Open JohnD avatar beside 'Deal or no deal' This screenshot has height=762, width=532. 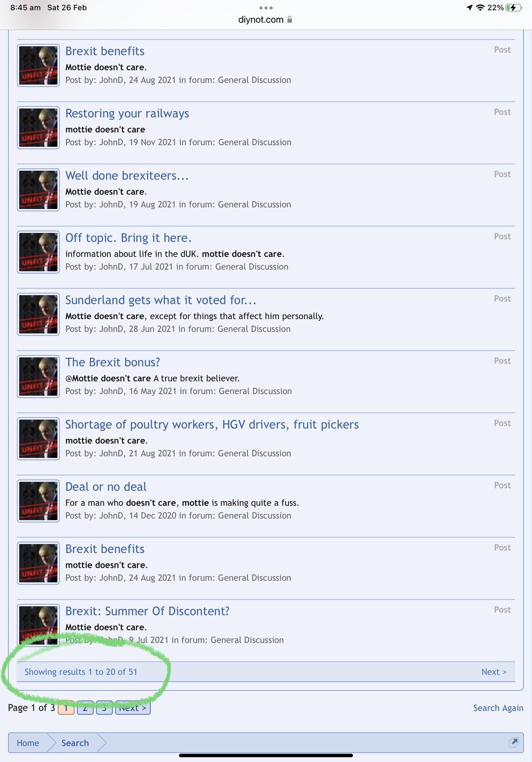point(39,501)
